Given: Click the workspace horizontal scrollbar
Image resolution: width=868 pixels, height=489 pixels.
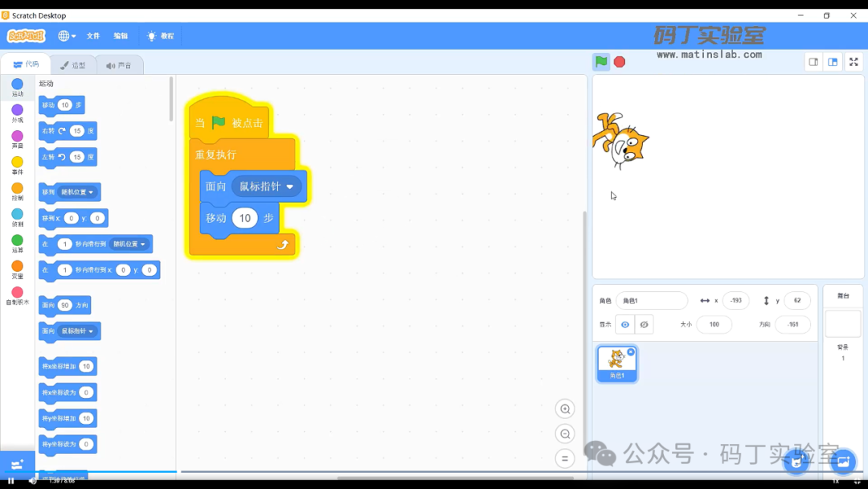Looking at the screenshot, I should pyautogui.click(x=455, y=478).
